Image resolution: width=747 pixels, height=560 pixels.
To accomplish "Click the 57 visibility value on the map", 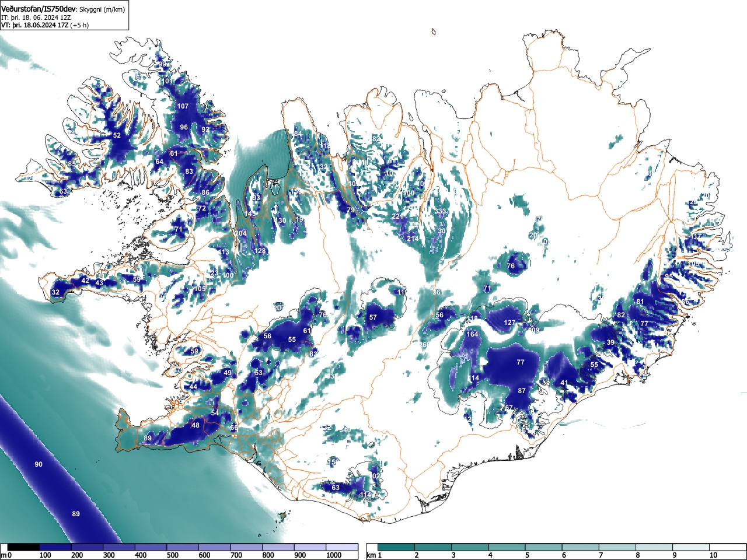I will pos(373,318).
